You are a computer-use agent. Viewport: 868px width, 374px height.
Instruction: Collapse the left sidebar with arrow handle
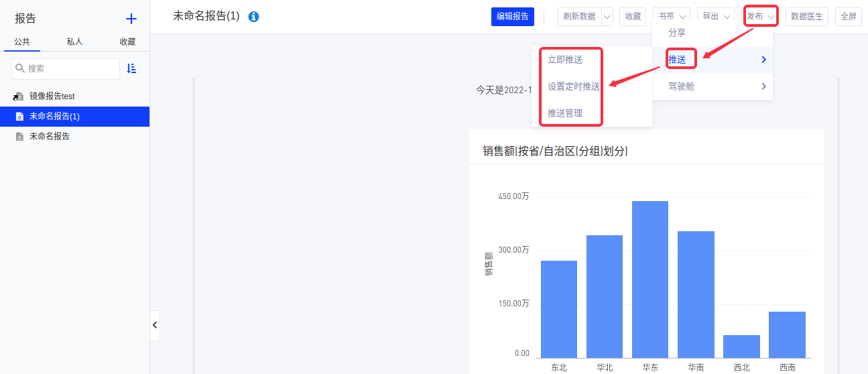155,325
